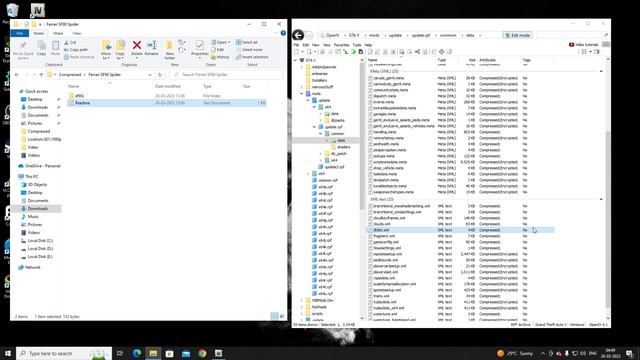Expand the dlcpacks folder in OpenIV tree
The height and width of the screenshot is (360, 640).
coord(321,120)
